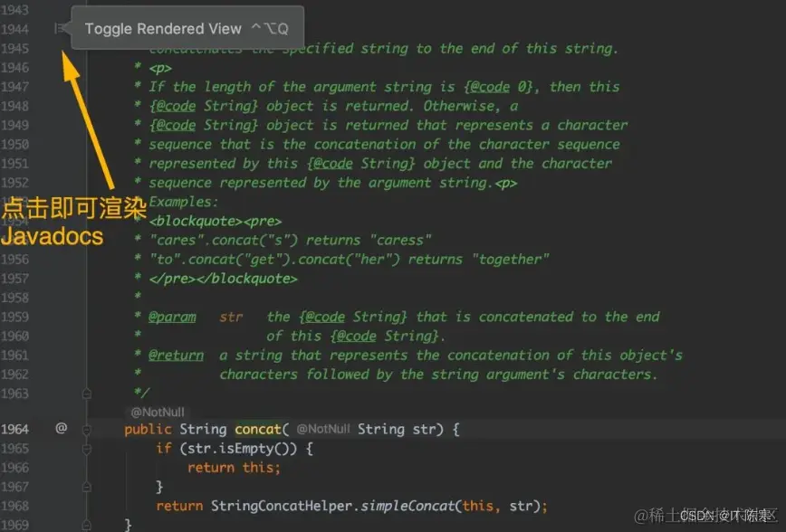Click the 'Toggle Rendered View' tooltip label

coord(163,29)
